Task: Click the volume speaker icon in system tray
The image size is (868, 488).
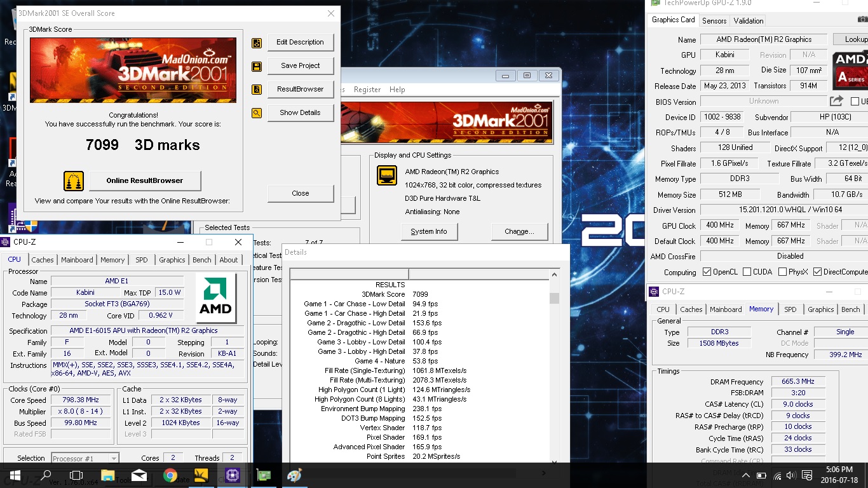Action: [x=791, y=475]
